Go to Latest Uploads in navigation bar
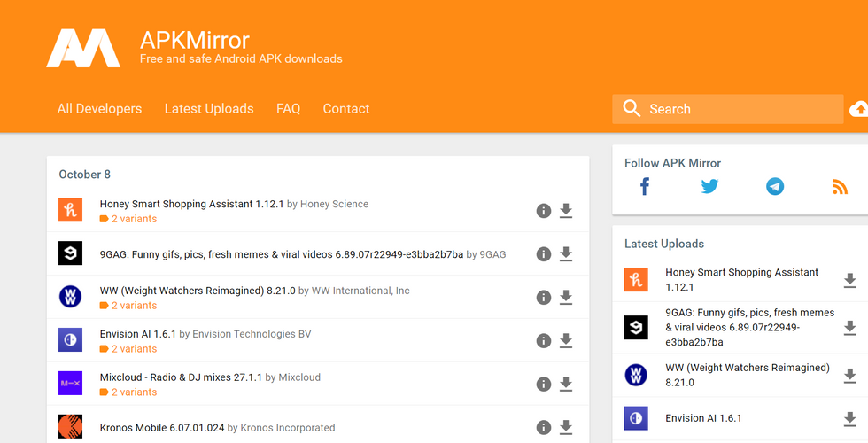Image resolution: width=868 pixels, height=443 pixels. [x=209, y=108]
